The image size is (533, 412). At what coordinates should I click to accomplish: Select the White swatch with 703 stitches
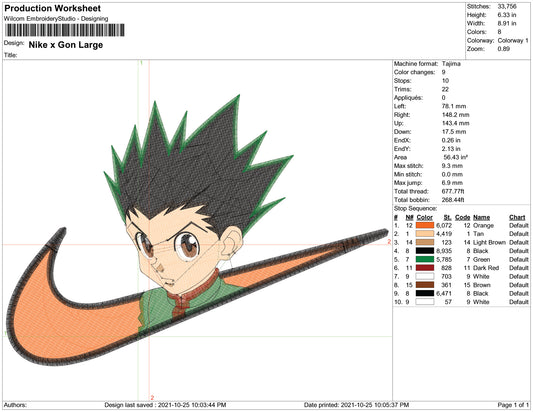pos(425,276)
